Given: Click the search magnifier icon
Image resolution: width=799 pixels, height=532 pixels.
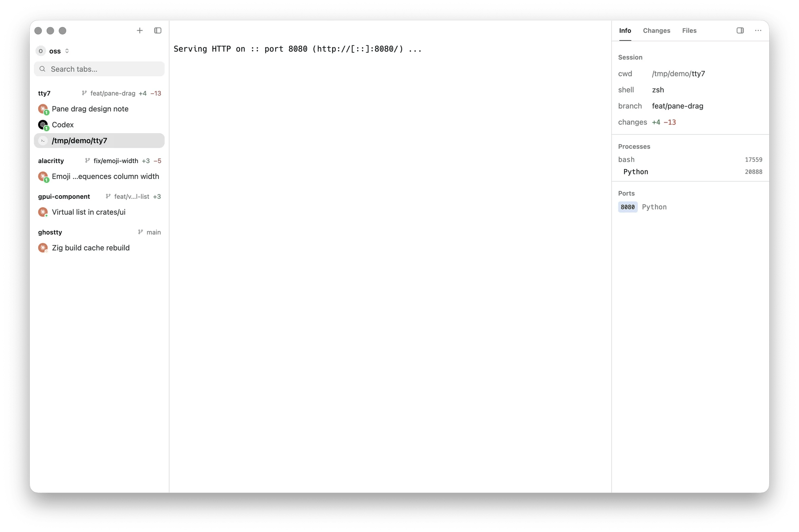Looking at the screenshot, I should point(43,69).
